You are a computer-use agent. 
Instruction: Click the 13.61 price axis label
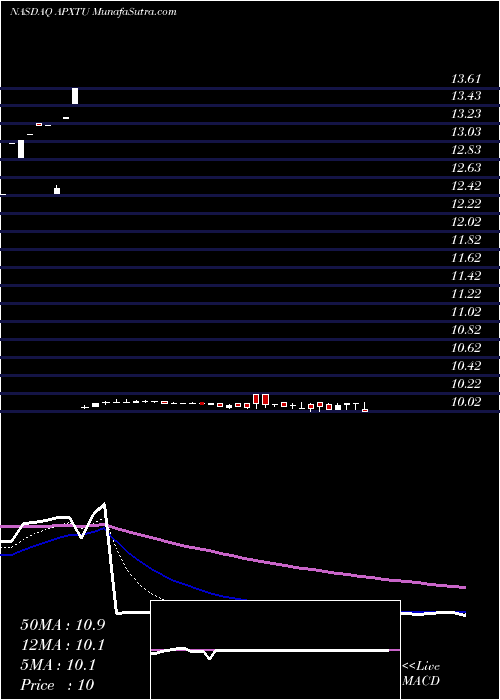(x=466, y=79)
